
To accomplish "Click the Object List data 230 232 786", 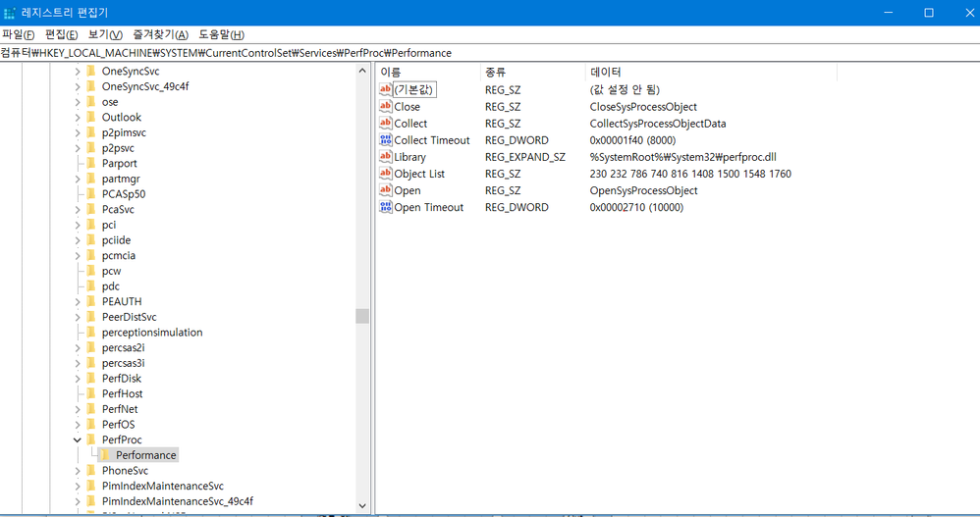I will (690, 174).
